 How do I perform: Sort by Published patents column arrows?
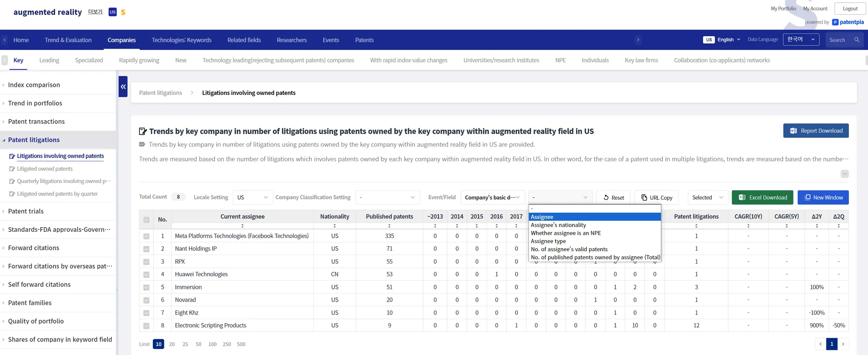[389, 226]
